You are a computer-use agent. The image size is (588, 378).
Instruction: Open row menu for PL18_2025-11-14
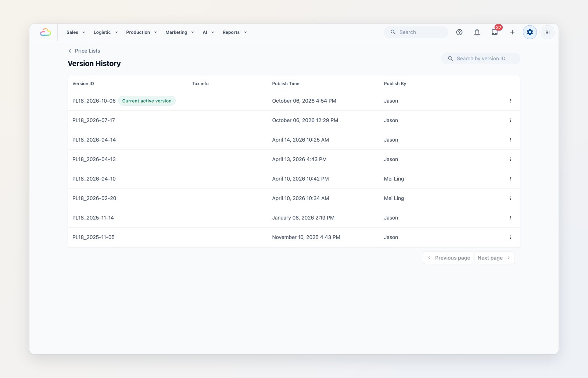pyautogui.click(x=510, y=218)
